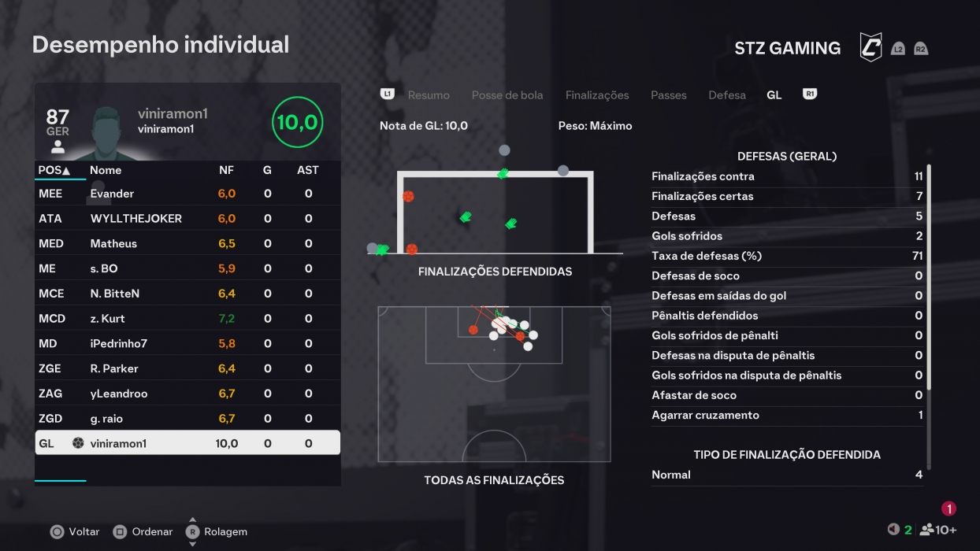This screenshot has width=980, height=551.
Task: Click the L2 icon in the top-right header
Action: pyautogui.click(x=898, y=47)
